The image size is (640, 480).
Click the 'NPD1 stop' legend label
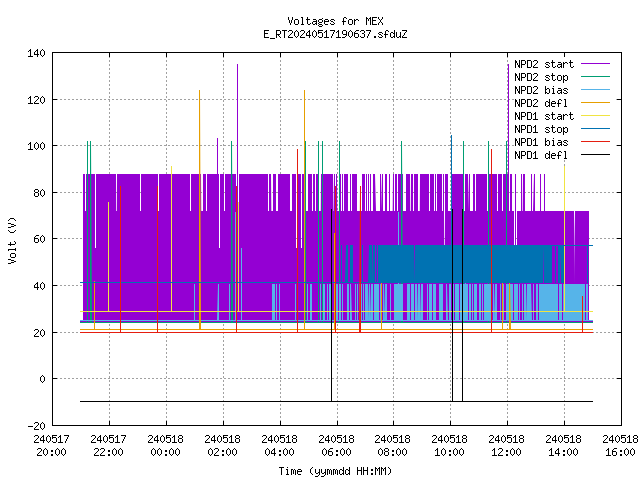(x=541, y=129)
